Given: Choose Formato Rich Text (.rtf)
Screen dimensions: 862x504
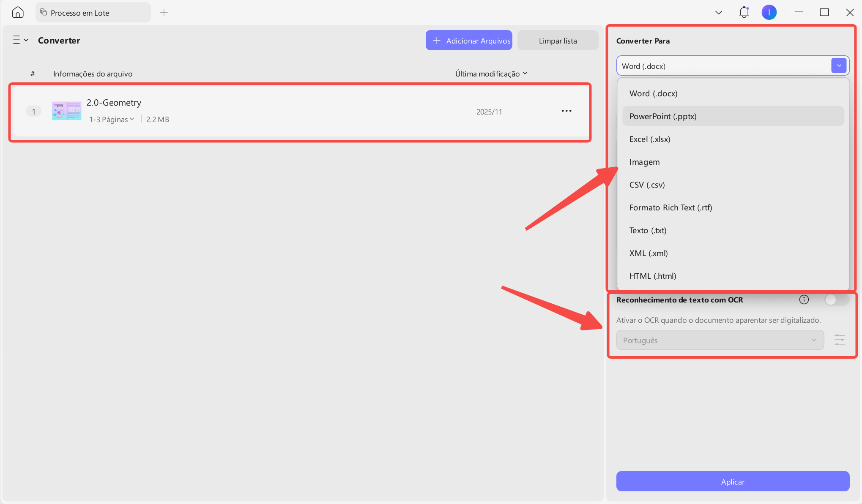Looking at the screenshot, I should pos(733,207).
